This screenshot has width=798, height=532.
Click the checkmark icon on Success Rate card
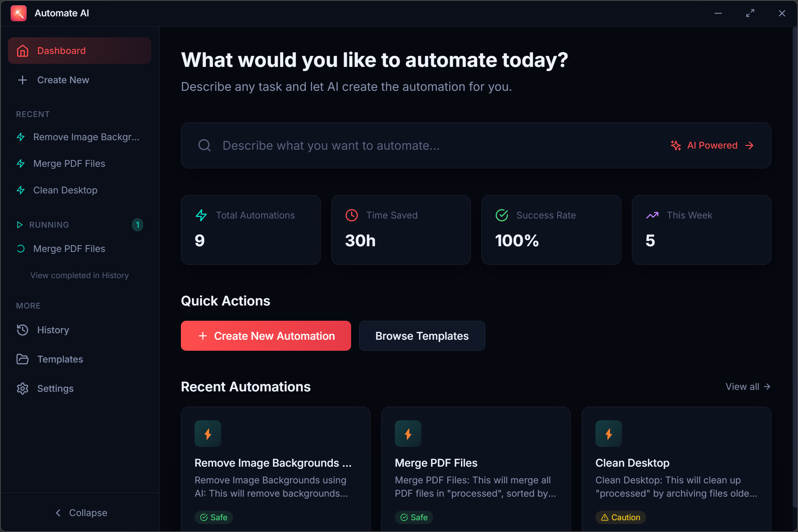point(502,215)
